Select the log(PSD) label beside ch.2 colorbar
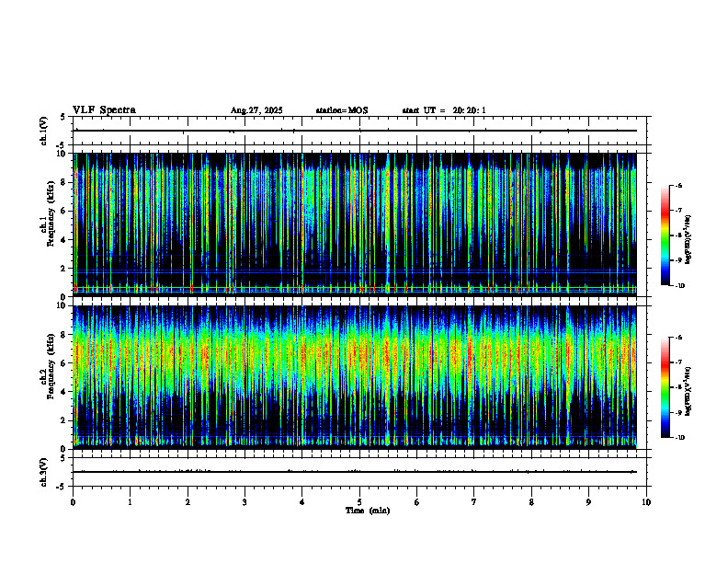The width and height of the screenshot is (728, 563). tap(688, 391)
